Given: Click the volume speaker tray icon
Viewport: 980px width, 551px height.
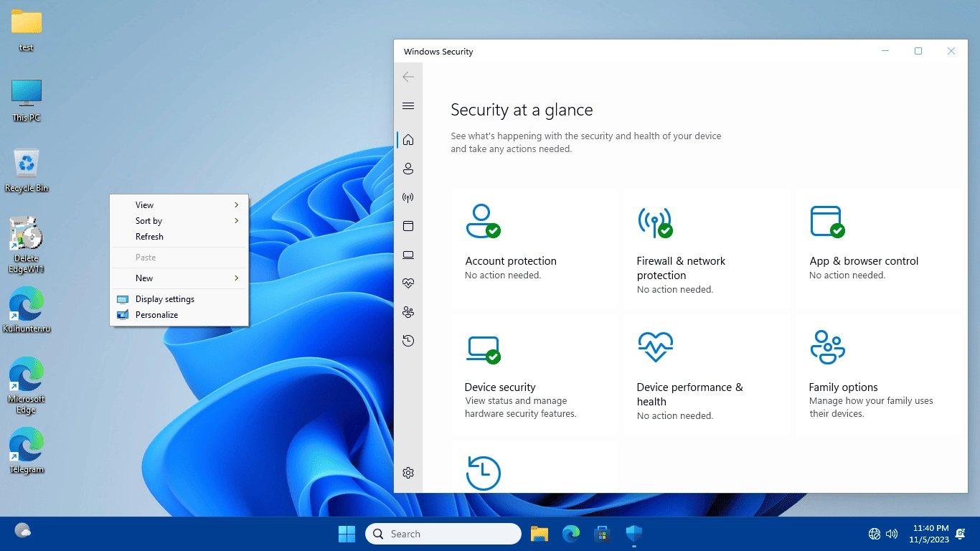Looking at the screenshot, I should coord(892,534).
